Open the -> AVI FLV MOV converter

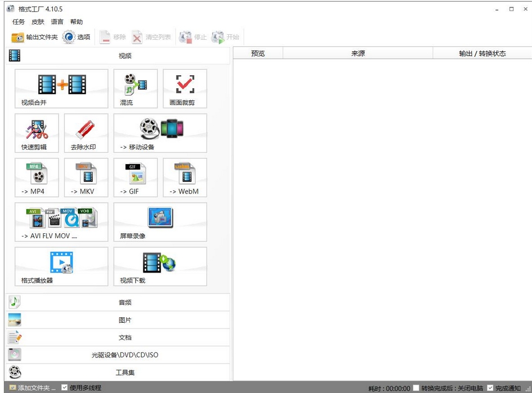pos(62,222)
